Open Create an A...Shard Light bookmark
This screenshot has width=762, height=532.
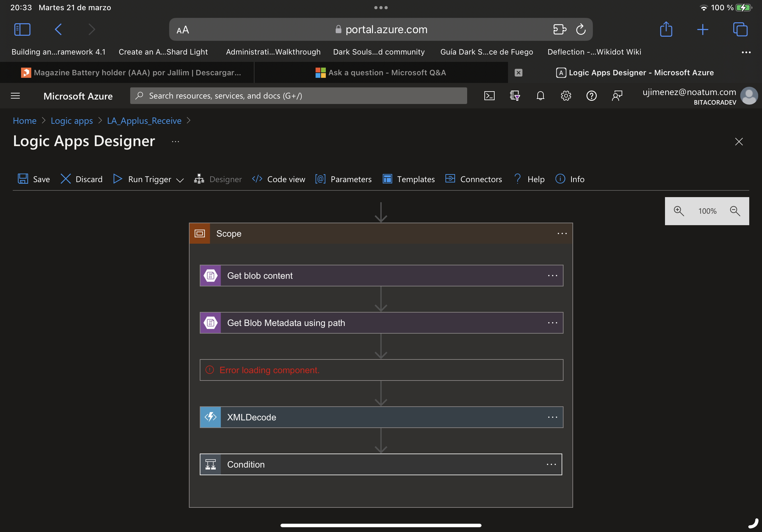[163, 52]
